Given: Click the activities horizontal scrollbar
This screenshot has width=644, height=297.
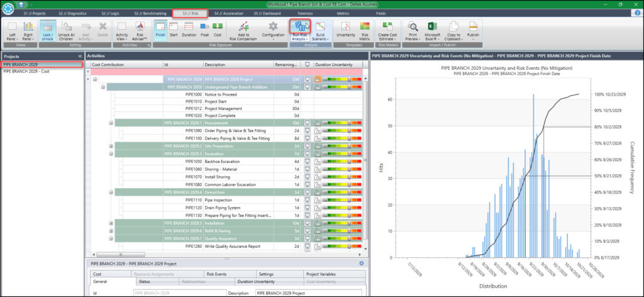Looking at the screenshot, I should click(120, 255).
